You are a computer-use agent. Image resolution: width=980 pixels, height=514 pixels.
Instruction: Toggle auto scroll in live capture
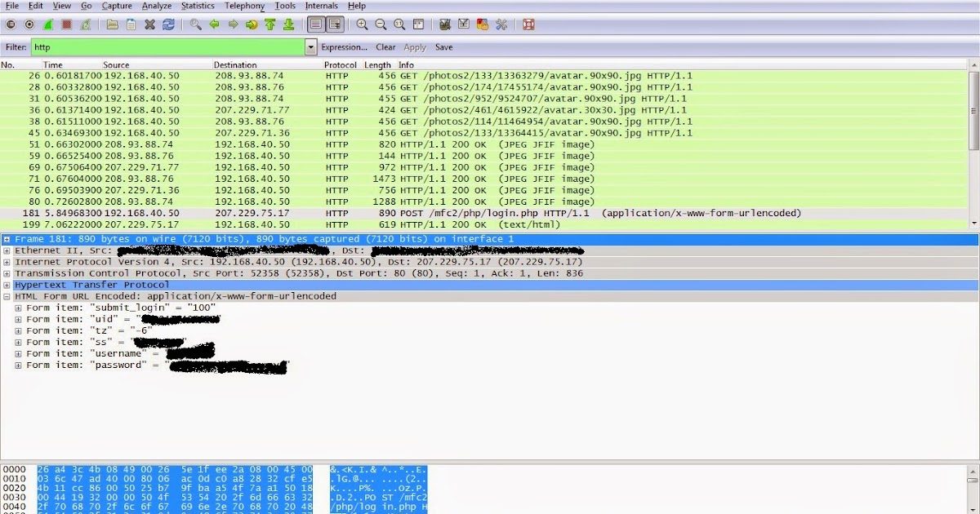click(x=335, y=24)
